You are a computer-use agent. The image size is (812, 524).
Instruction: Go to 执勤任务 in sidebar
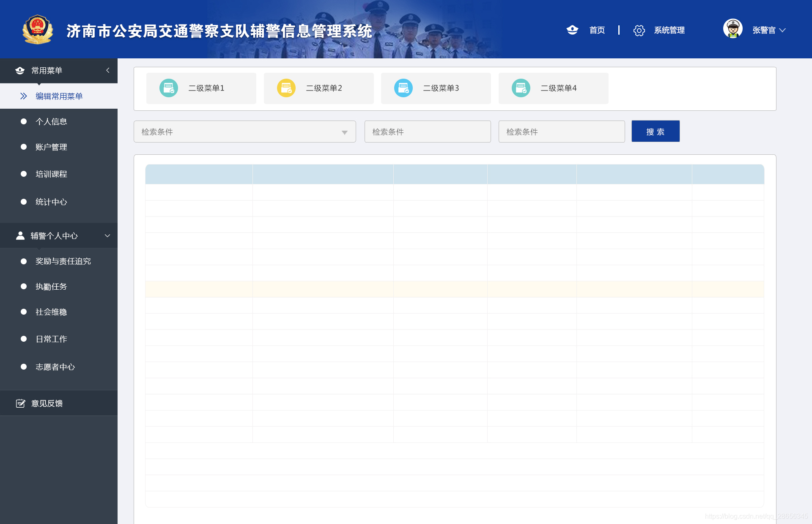click(51, 287)
